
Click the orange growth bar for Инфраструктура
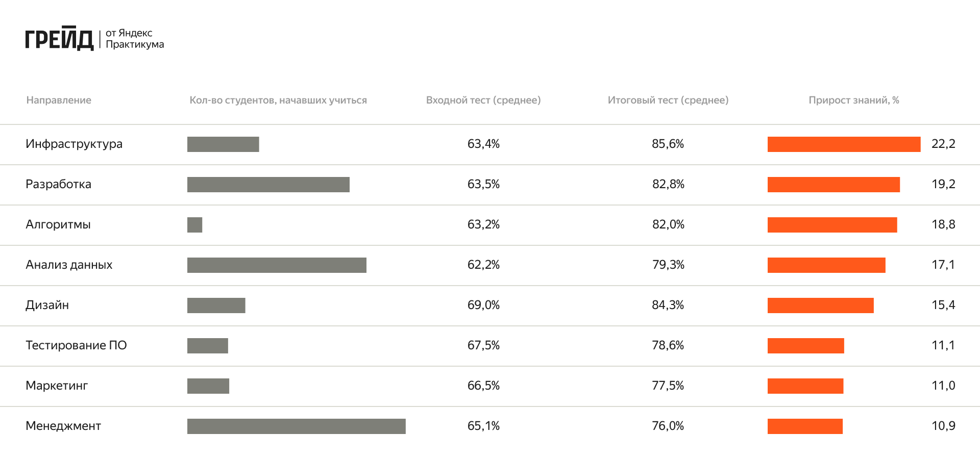[844, 144]
